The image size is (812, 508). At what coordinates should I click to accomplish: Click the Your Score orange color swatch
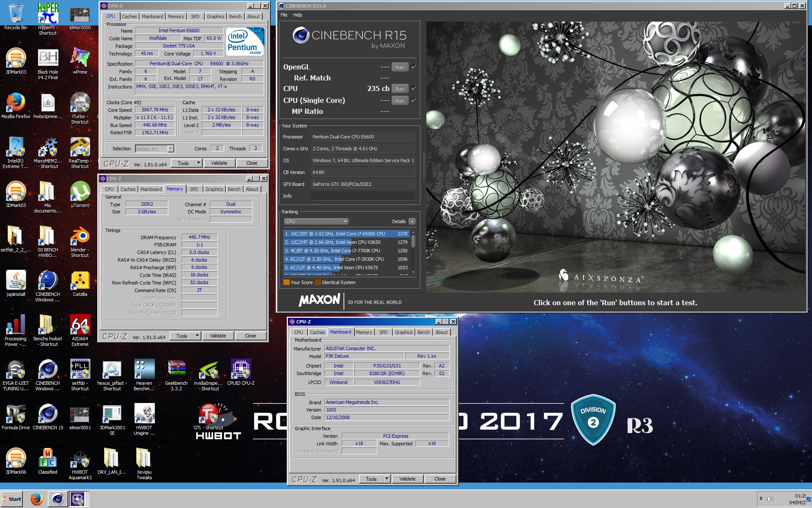click(x=286, y=282)
